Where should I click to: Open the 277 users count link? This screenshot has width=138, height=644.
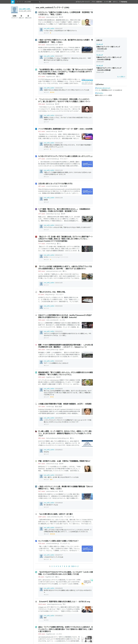(x=42, y=159)
